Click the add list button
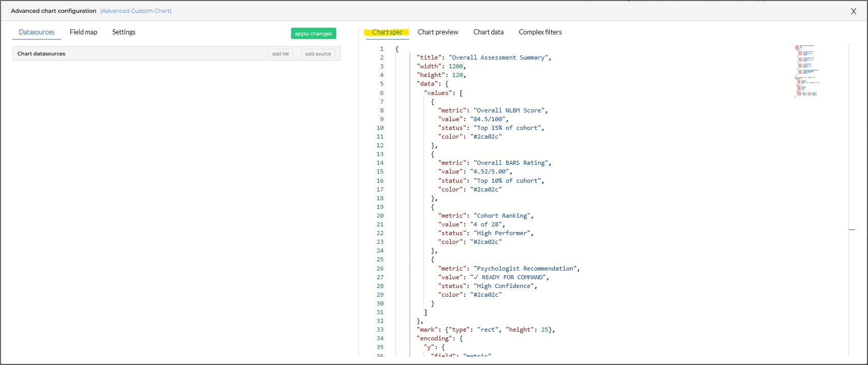Screen dimensions: 868x365 coord(280,53)
